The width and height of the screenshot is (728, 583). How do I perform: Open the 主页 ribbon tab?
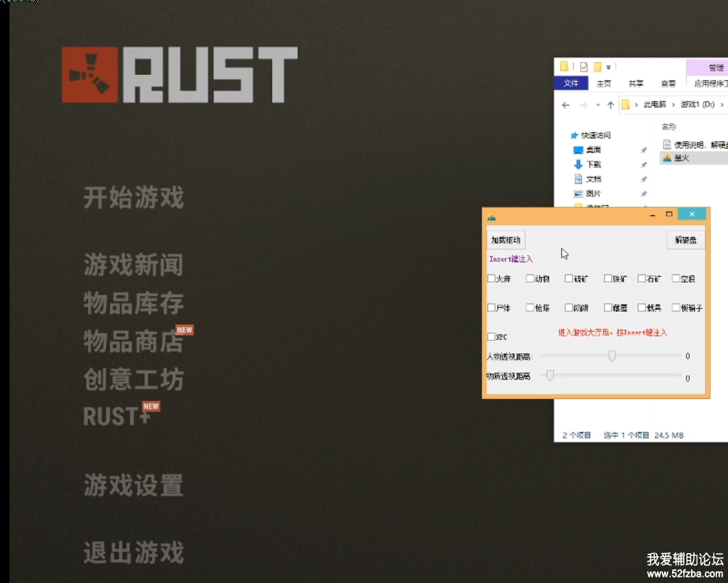coord(603,83)
